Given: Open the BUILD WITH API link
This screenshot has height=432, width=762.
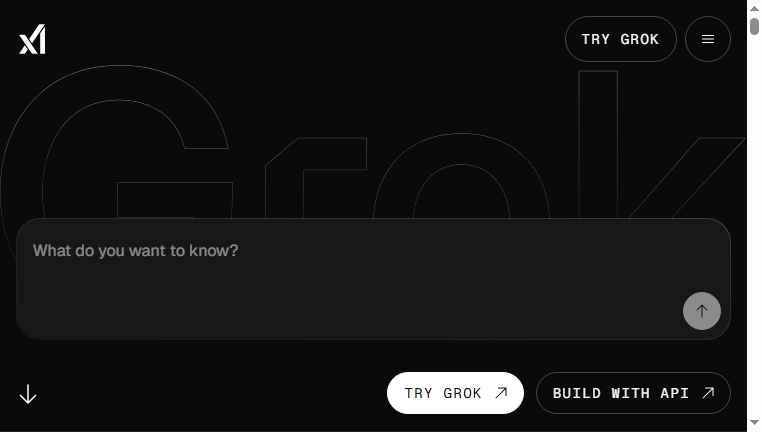Looking at the screenshot, I should coord(633,393).
